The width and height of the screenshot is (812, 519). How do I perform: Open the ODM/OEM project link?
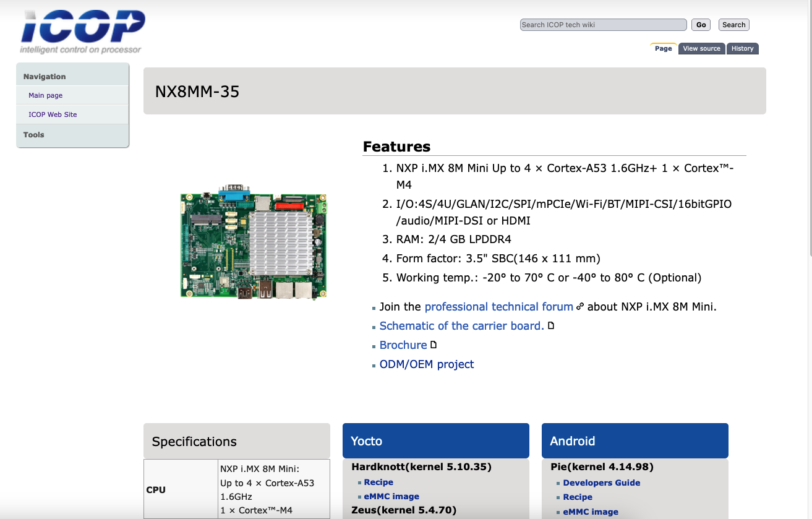click(427, 364)
